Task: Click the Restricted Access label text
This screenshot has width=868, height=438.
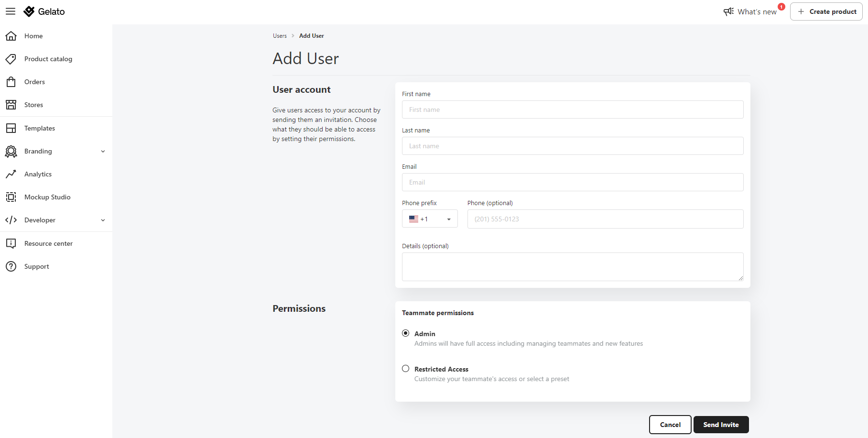Action: 441,369
